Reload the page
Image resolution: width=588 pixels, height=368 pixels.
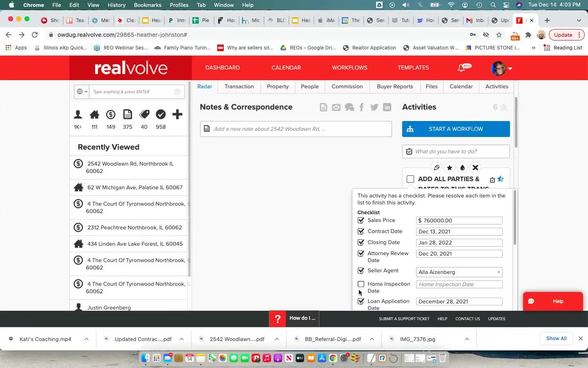tap(35, 35)
